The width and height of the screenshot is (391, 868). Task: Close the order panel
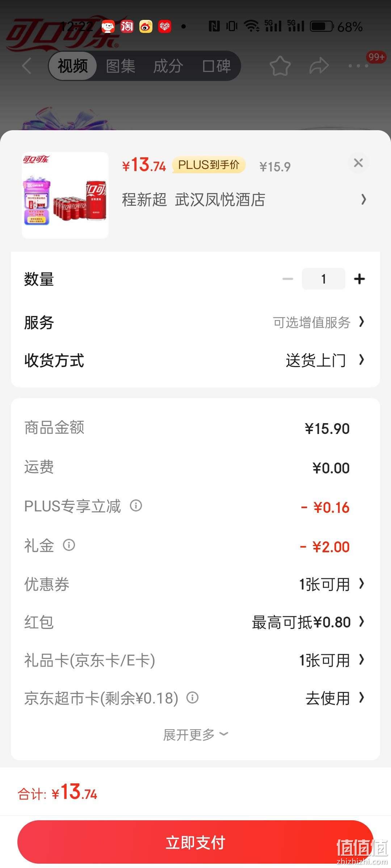point(358,163)
